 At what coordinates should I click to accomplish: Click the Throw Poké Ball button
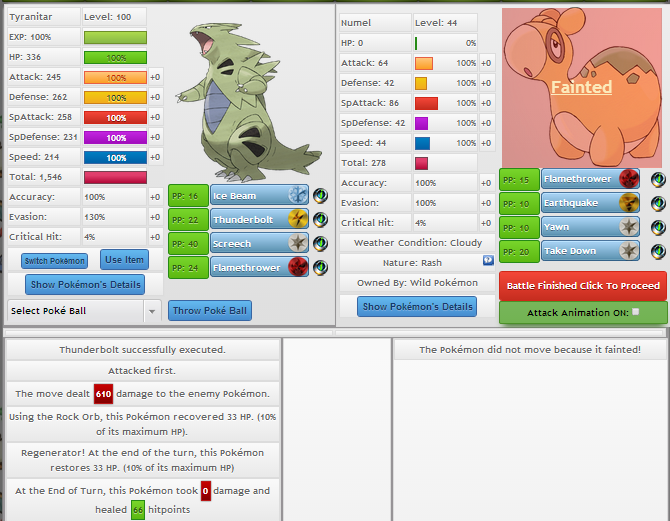[x=210, y=310]
